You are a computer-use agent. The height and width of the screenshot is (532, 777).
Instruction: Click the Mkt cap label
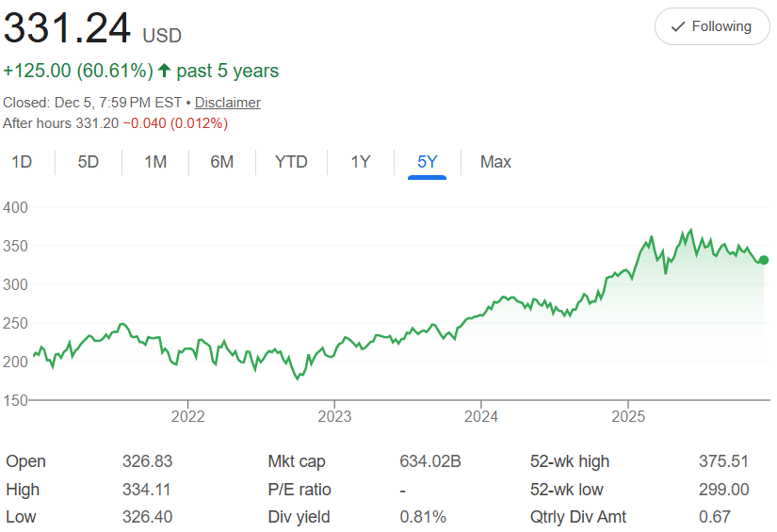tap(296, 461)
